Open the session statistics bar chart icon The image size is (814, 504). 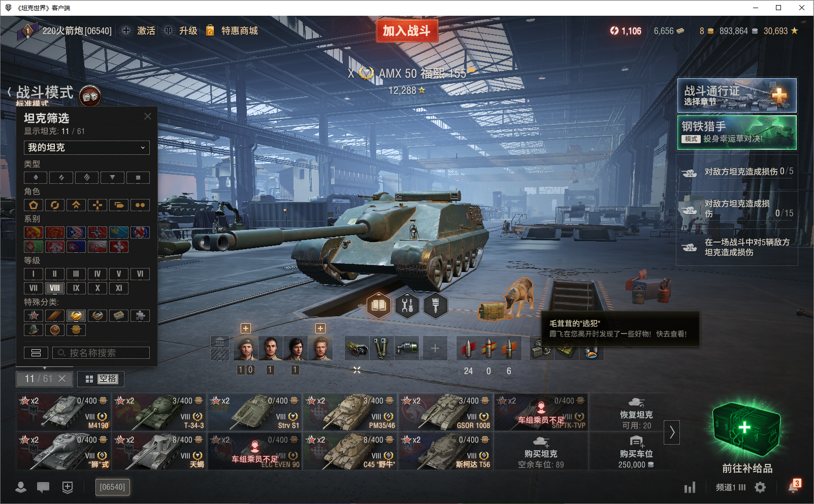(x=690, y=487)
